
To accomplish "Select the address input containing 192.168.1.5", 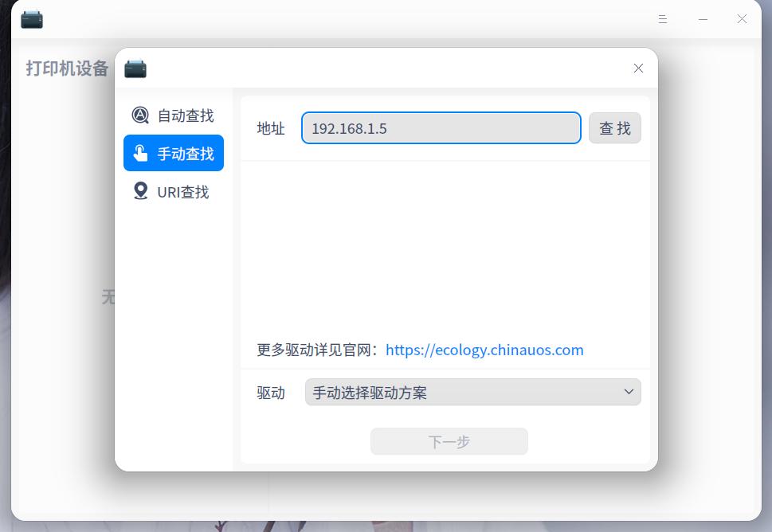I will click(x=441, y=127).
